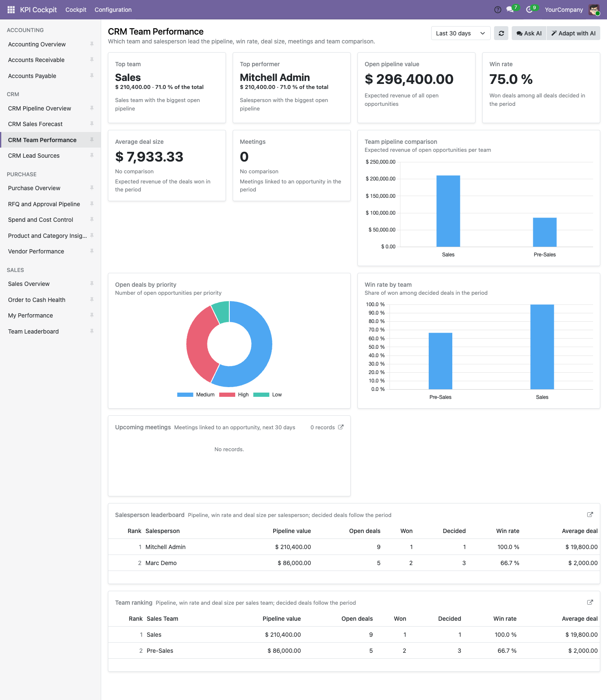607x700 pixels.
Task: Refresh the dashboard data
Action: 501,33
